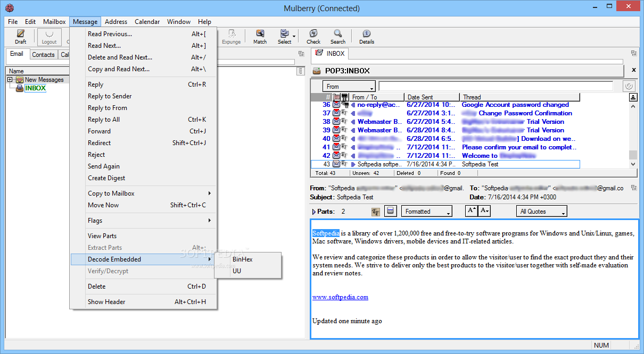Click the quick search text field
This screenshot has height=354, width=644.
[x=496, y=86]
